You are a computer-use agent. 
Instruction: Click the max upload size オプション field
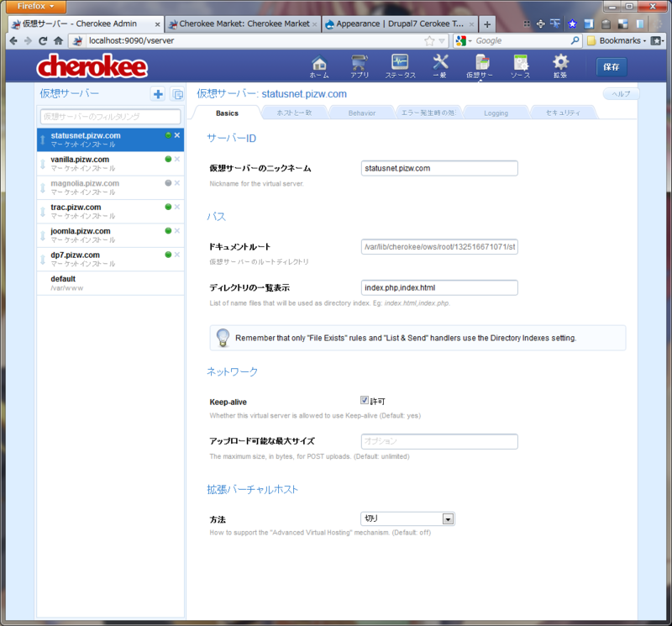[x=439, y=441]
